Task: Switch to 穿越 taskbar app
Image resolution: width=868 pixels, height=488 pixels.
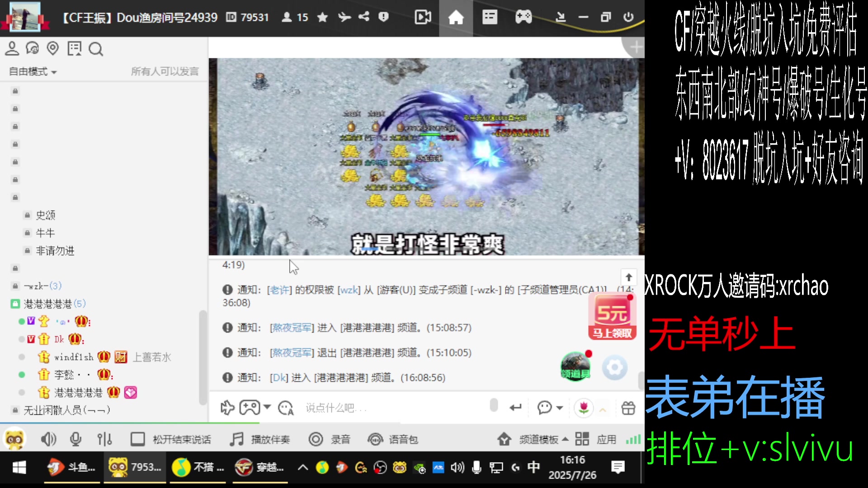Action: (261, 467)
